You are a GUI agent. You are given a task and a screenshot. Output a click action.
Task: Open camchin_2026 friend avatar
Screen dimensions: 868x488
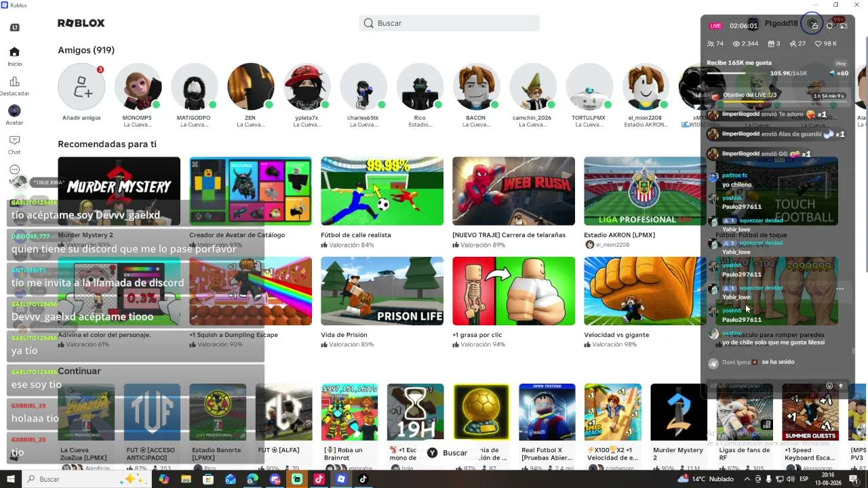tap(532, 87)
